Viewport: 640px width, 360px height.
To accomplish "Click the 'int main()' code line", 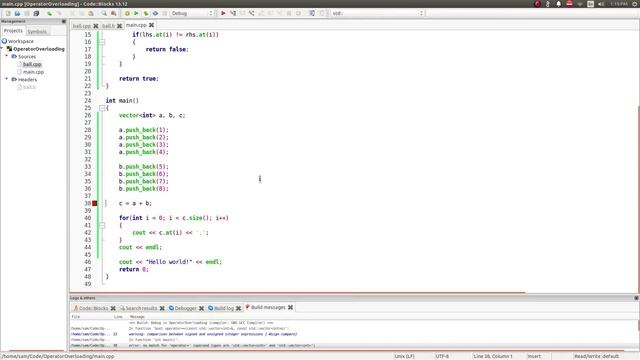I will click(122, 100).
